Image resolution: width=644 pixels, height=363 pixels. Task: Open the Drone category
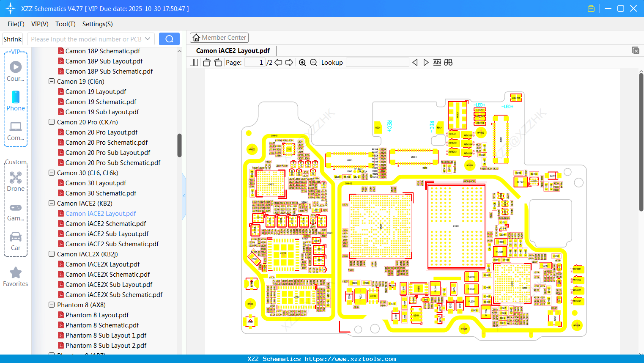16,181
